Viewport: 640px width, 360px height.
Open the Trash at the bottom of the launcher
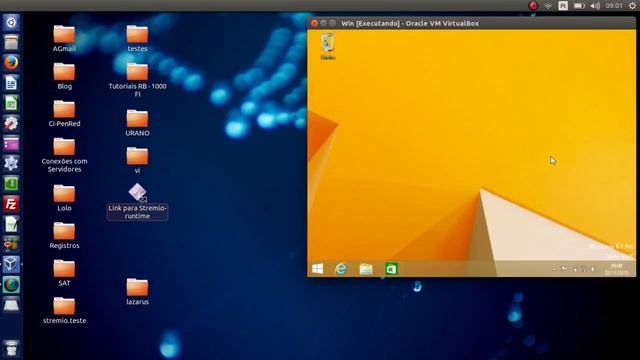coord(11,348)
